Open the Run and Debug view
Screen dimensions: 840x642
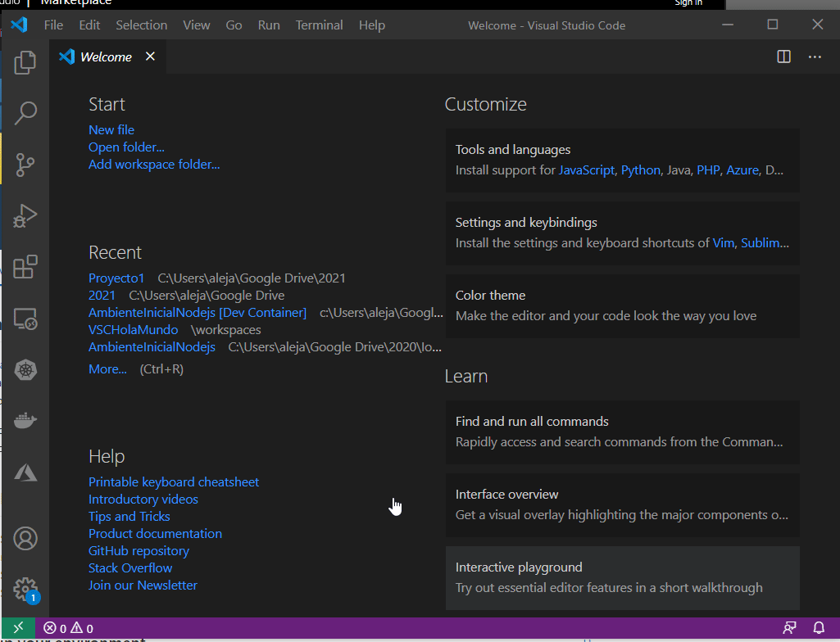25,216
